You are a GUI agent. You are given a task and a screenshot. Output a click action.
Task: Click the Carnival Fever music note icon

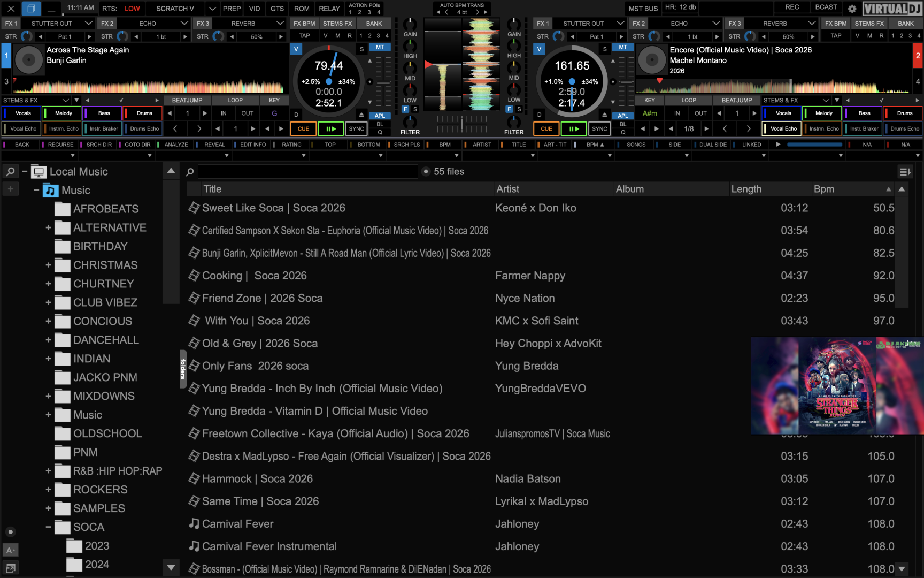click(194, 524)
